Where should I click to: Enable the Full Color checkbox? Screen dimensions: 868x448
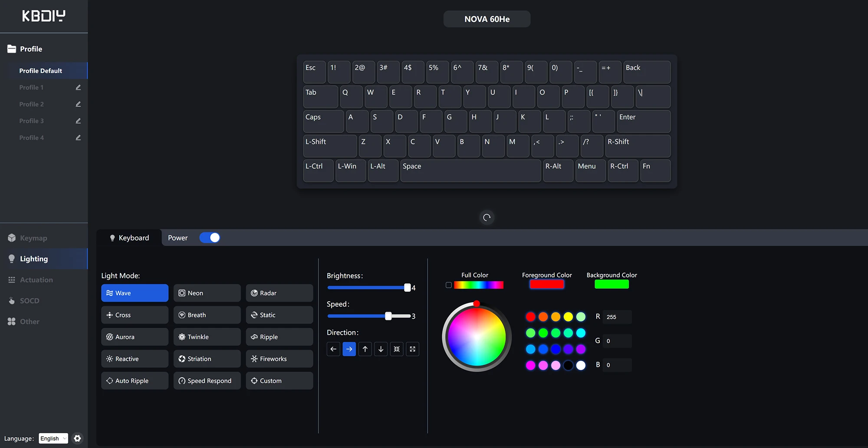click(x=449, y=285)
